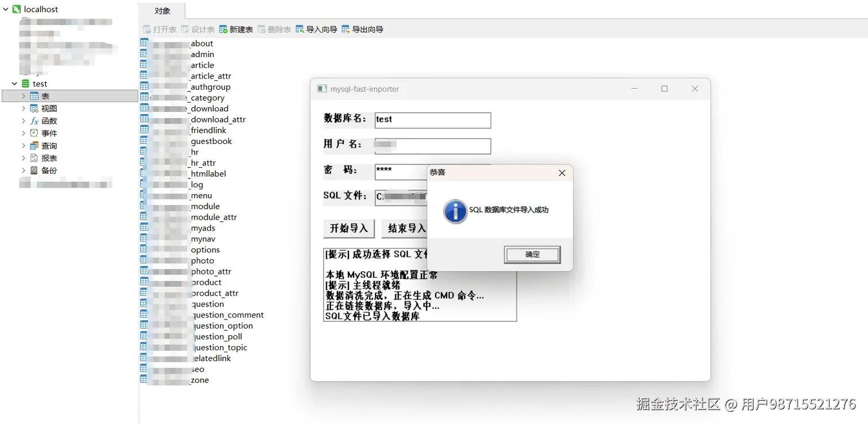Expand the 备份 tree node
Screen dimensions: 868x424
[23, 171]
